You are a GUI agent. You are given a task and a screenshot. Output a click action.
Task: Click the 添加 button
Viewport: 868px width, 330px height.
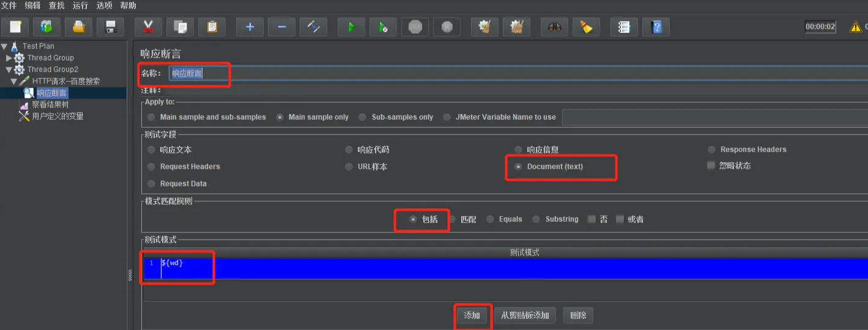click(472, 315)
